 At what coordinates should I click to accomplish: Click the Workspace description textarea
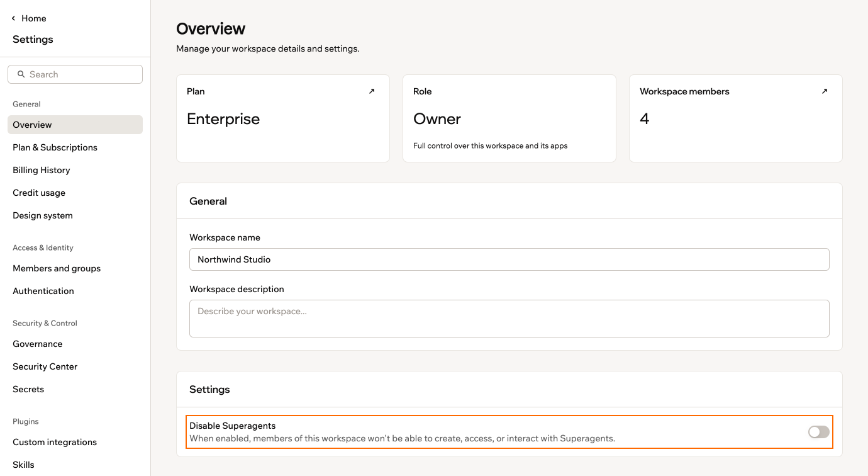[509, 319]
